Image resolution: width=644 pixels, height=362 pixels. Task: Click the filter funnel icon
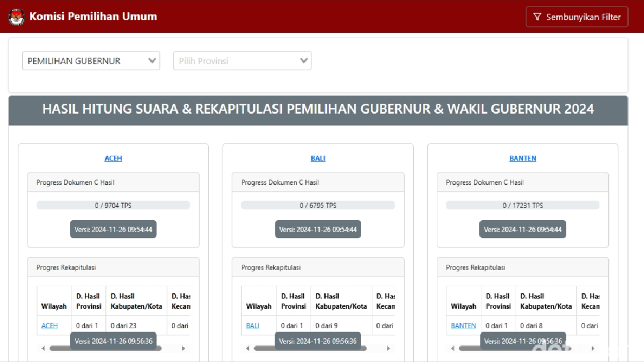click(x=537, y=17)
